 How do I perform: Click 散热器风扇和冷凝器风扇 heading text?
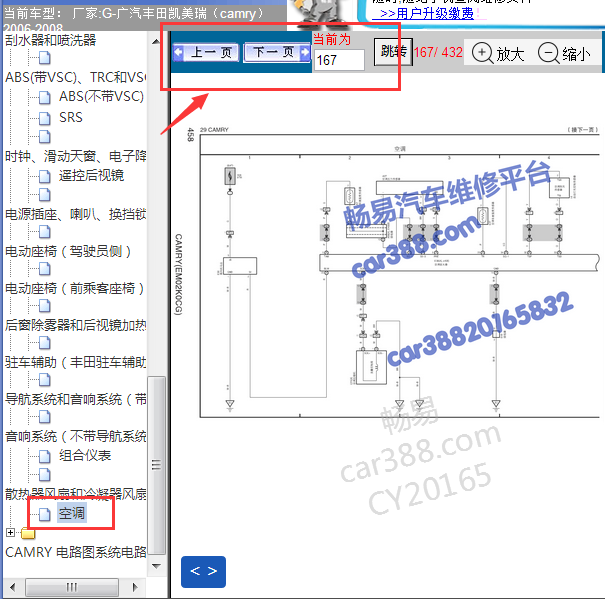pyautogui.click(x=76, y=494)
